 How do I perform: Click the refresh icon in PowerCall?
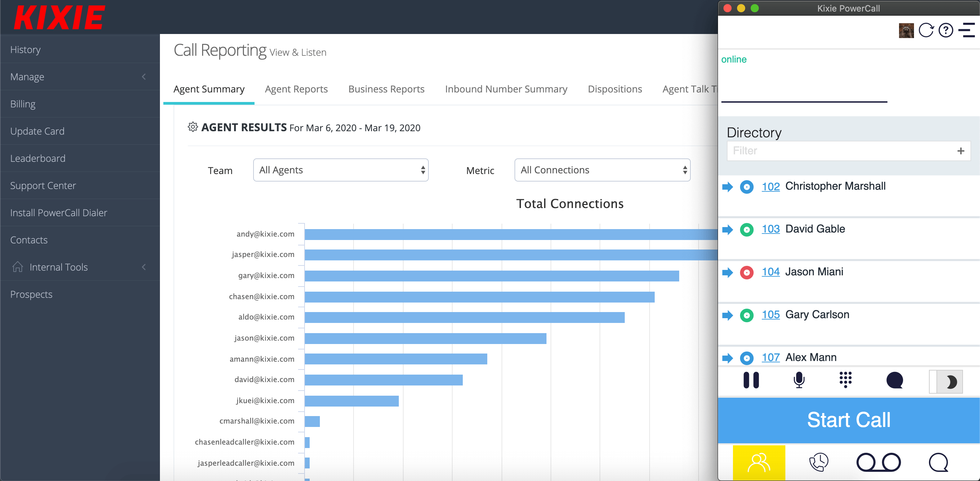tap(926, 30)
